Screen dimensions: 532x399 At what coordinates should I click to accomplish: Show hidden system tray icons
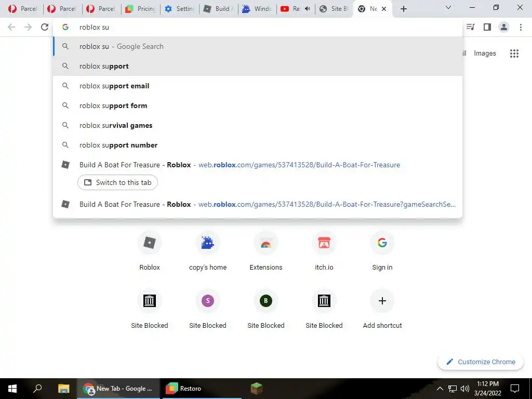pyautogui.click(x=440, y=389)
